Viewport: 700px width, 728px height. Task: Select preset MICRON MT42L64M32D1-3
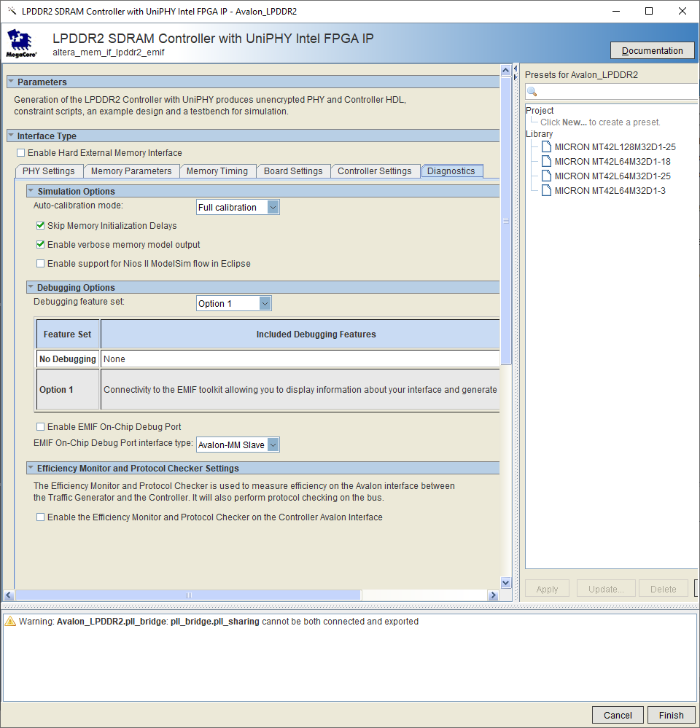610,190
